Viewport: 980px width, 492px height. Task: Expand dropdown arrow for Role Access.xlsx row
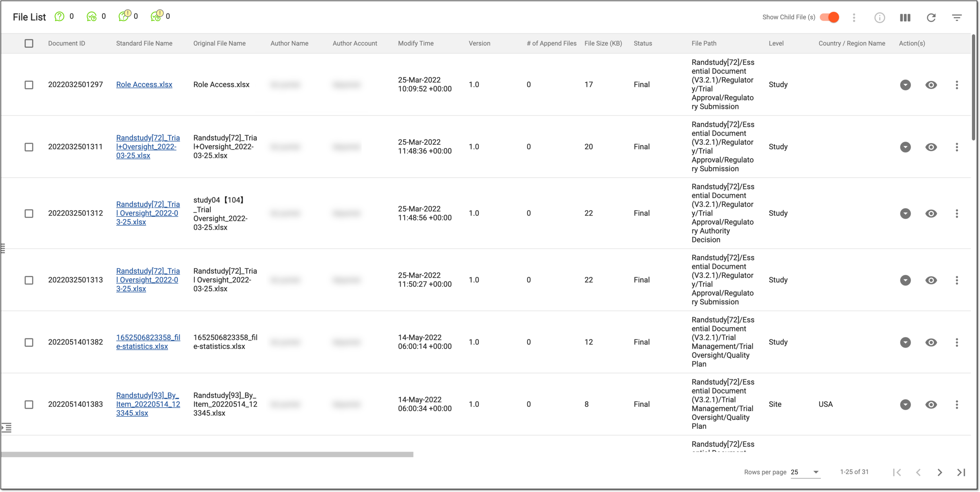905,85
